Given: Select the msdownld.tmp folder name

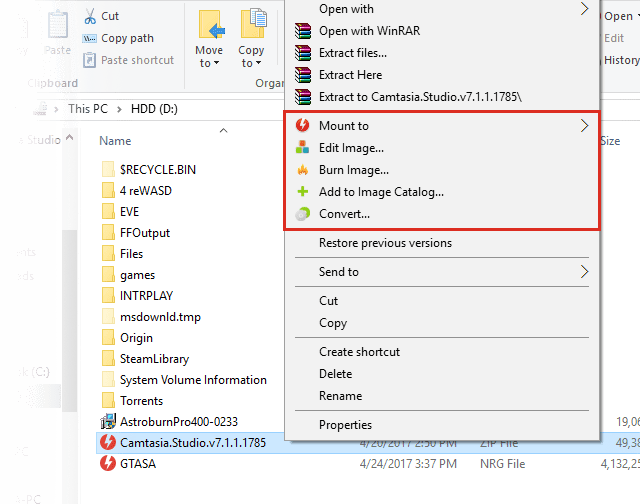Looking at the screenshot, I should (160, 317).
